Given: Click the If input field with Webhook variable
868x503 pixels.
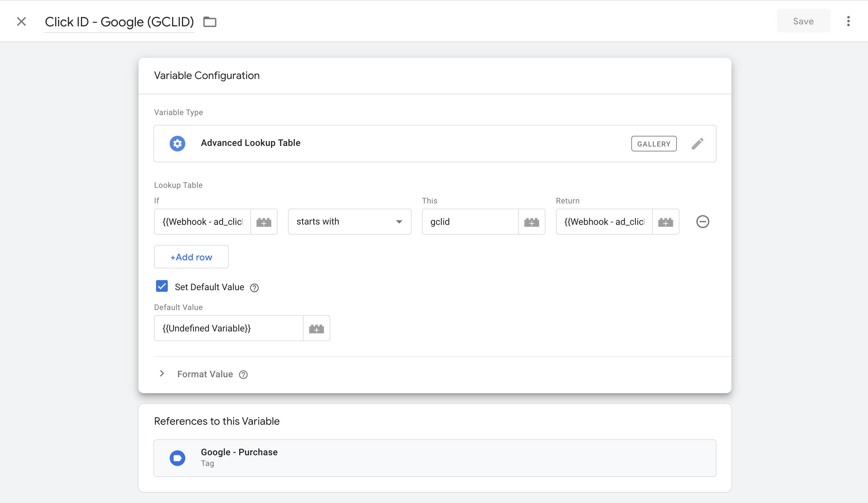Looking at the screenshot, I should (x=203, y=222).
